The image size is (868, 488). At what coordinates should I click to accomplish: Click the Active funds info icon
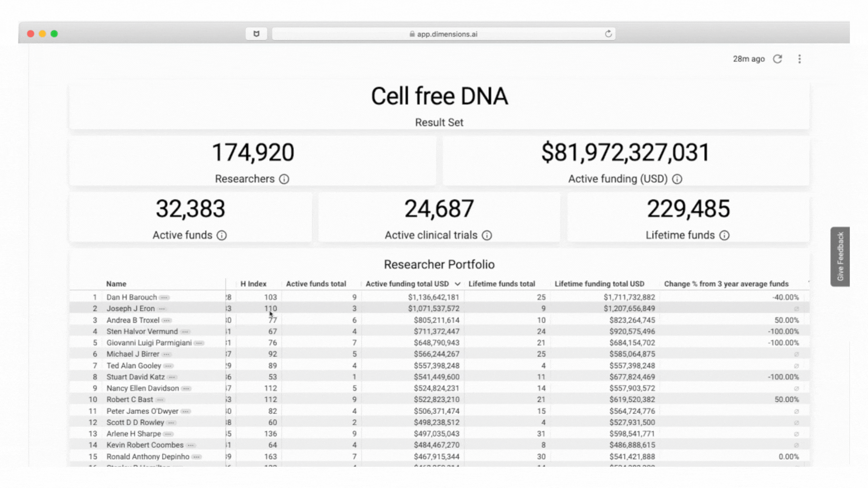[x=222, y=235]
